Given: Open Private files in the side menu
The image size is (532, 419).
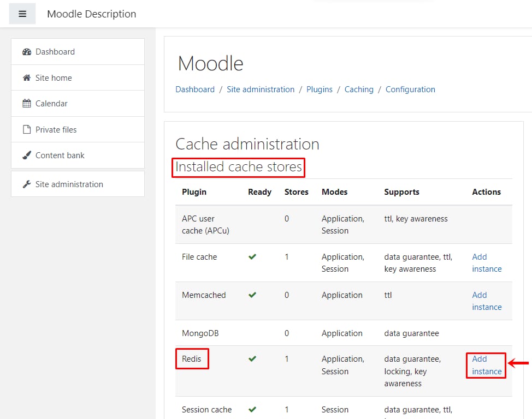Looking at the screenshot, I should (78, 129).
